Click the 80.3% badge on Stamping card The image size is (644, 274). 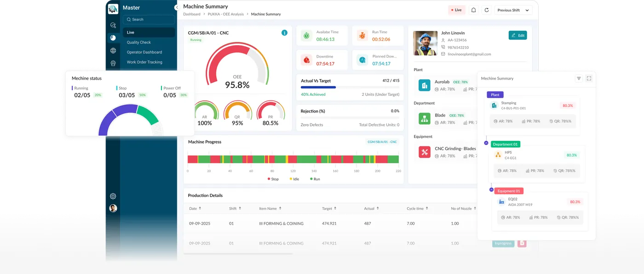point(568,105)
